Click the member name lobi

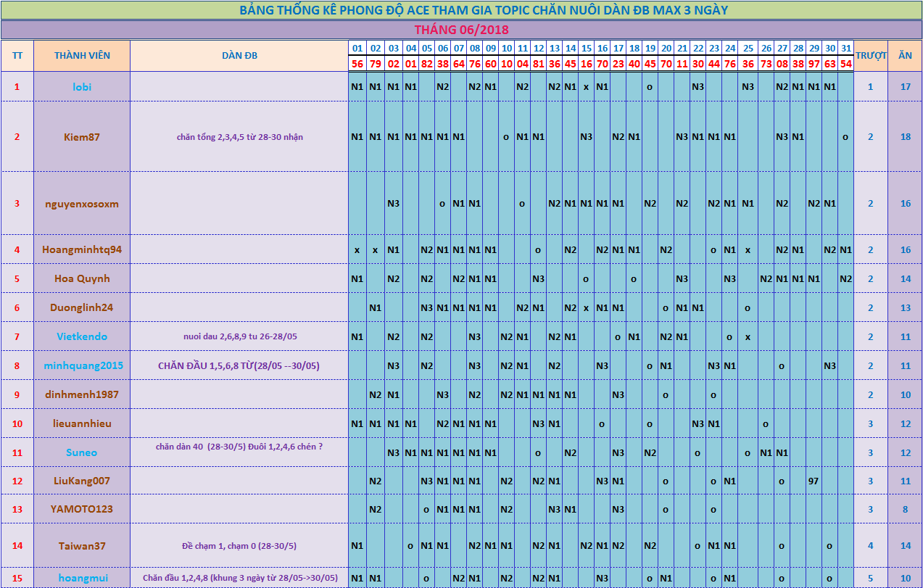point(82,86)
